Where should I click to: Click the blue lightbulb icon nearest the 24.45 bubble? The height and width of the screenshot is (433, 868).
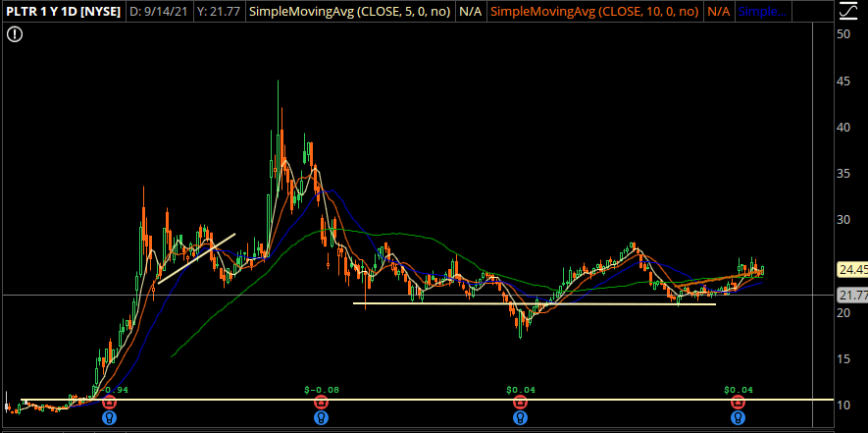coord(738,417)
